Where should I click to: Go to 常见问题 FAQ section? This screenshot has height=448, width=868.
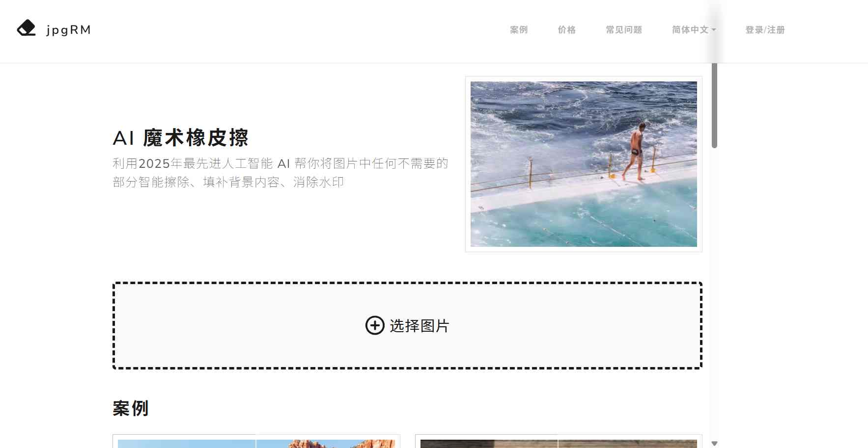click(624, 30)
